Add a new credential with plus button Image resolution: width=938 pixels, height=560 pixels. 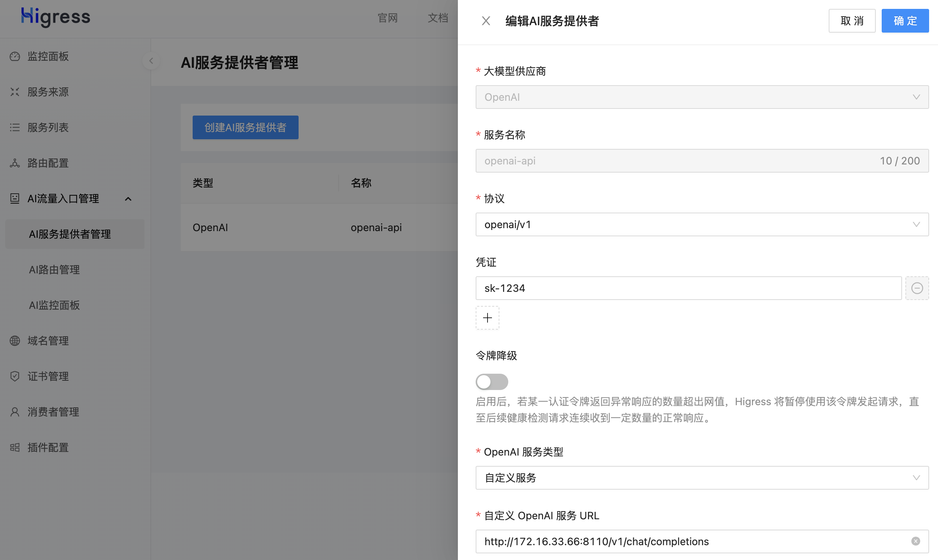pyautogui.click(x=487, y=318)
